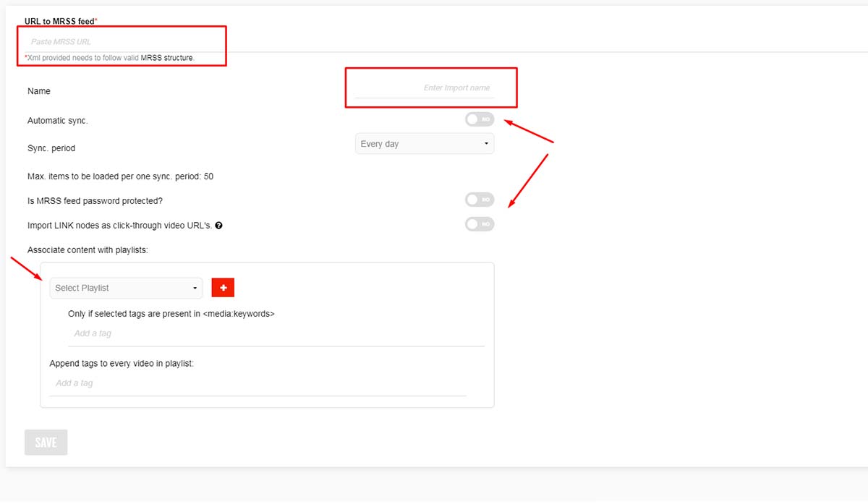Toggle the MRSS feed password protected switch
Image resolution: width=868 pixels, height=504 pixels.
[480, 200]
